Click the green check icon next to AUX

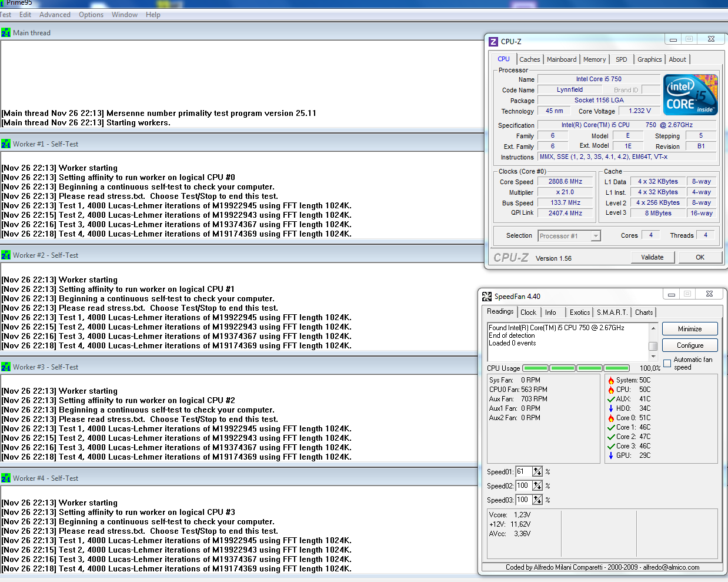coord(611,399)
